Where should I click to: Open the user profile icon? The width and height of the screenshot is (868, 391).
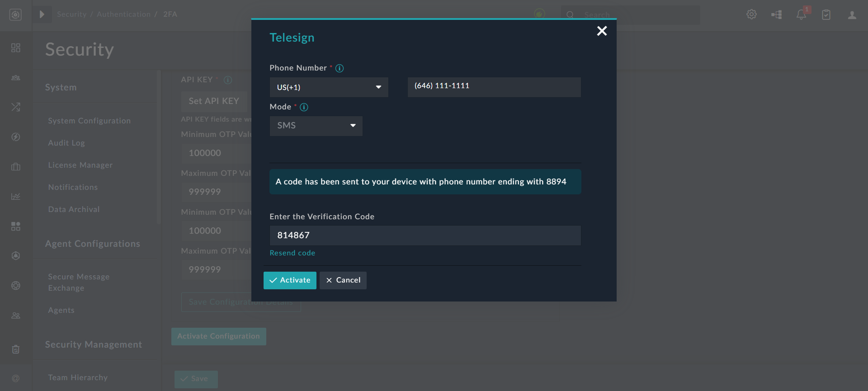coord(852,15)
